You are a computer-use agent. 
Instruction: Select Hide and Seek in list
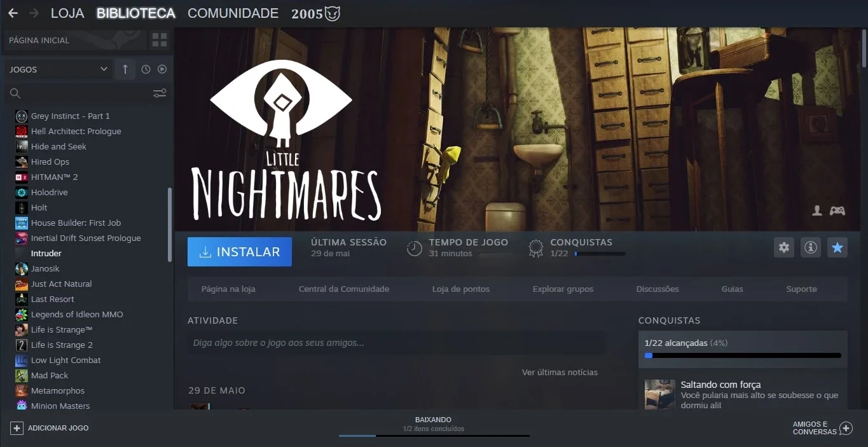[59, 146]
